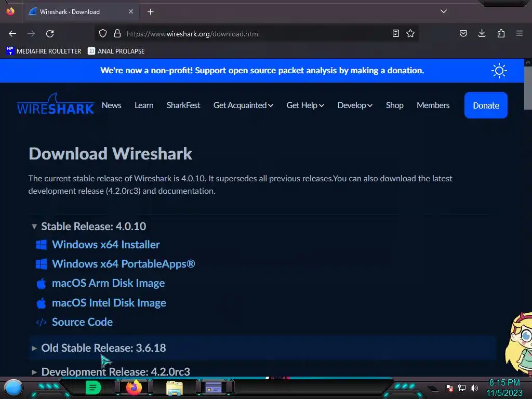The height and width of the screenshot is (399, 532).
Task: Open File Explorer folder on taskbar
Action: 175,388
